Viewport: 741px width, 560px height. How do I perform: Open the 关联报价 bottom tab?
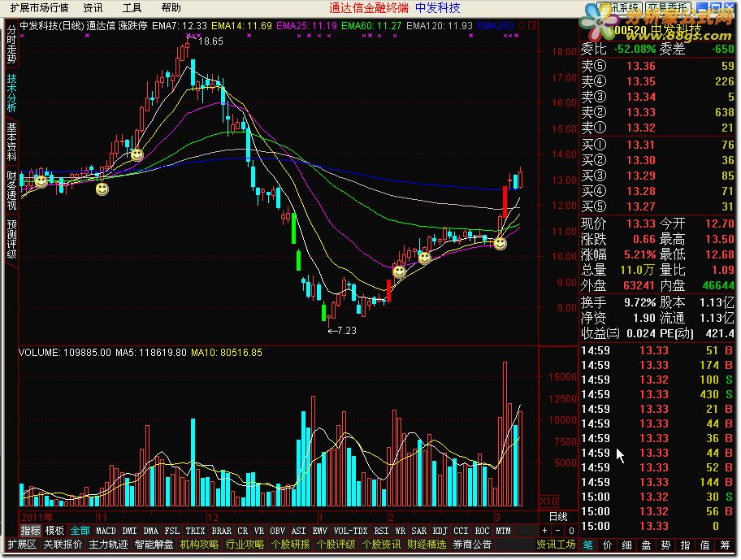click(x=63, y=545)
